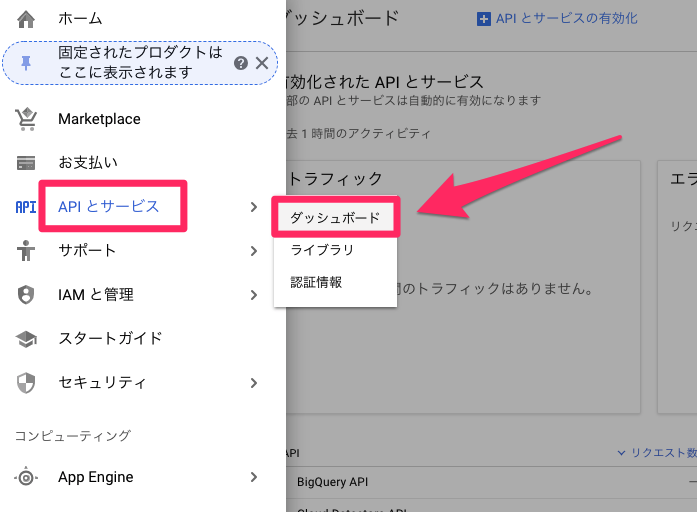Click the security shield icon
This screenshot has height=512, width=697.
coord(26,383)
